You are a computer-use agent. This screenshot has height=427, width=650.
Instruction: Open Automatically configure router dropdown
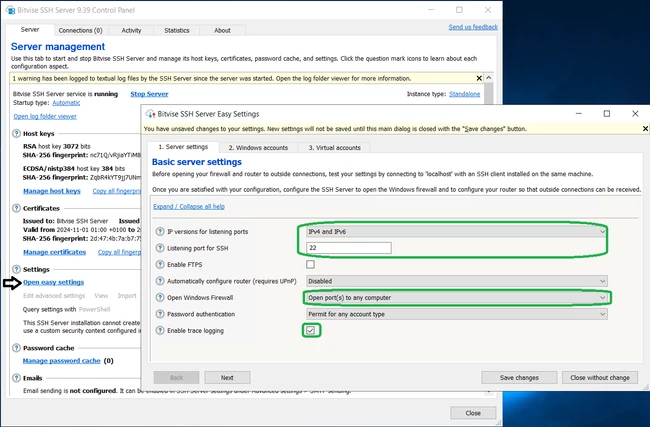tap(457, 281)
